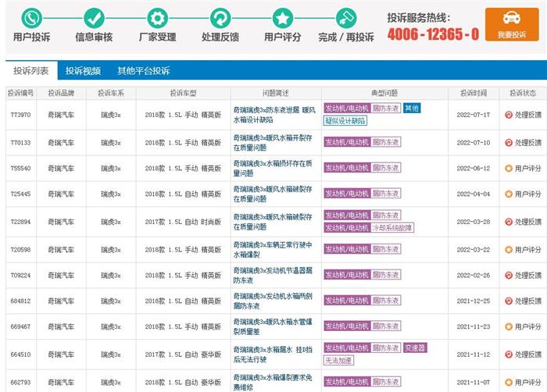Click 用户评分 status icon in row 725445
The width and height of the screenshot is (547, 392).
pos(509,194)
